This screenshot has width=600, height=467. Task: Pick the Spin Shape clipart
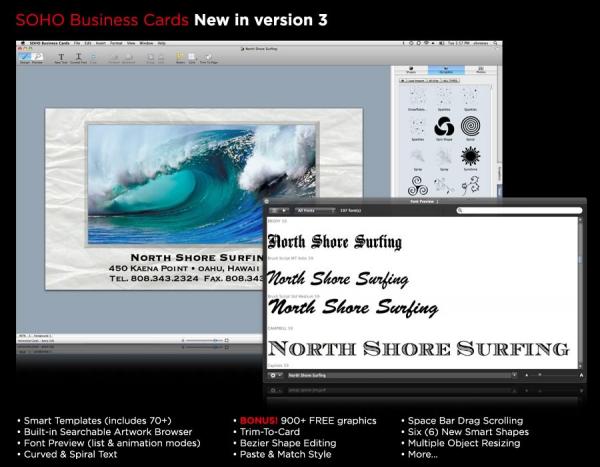444,128
